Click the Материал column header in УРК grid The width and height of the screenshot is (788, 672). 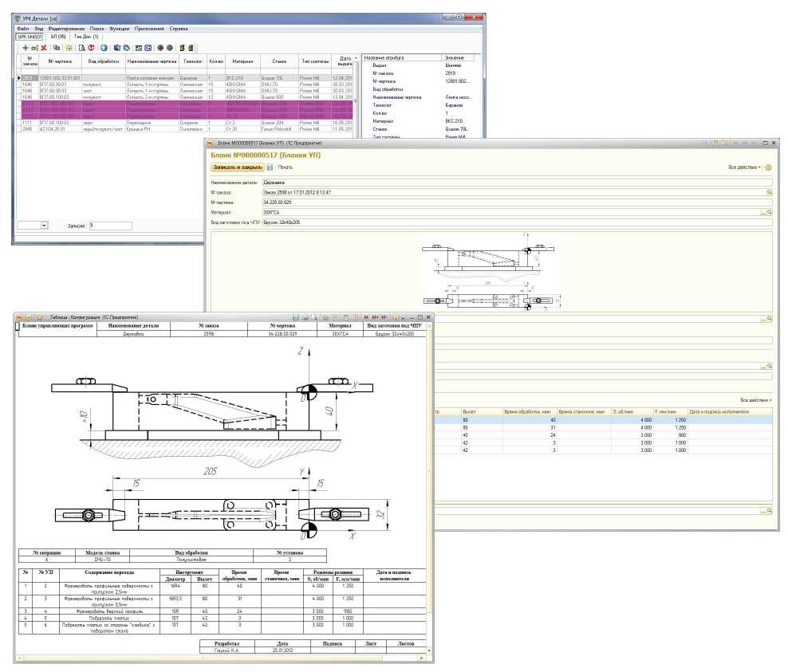(242, 60)
